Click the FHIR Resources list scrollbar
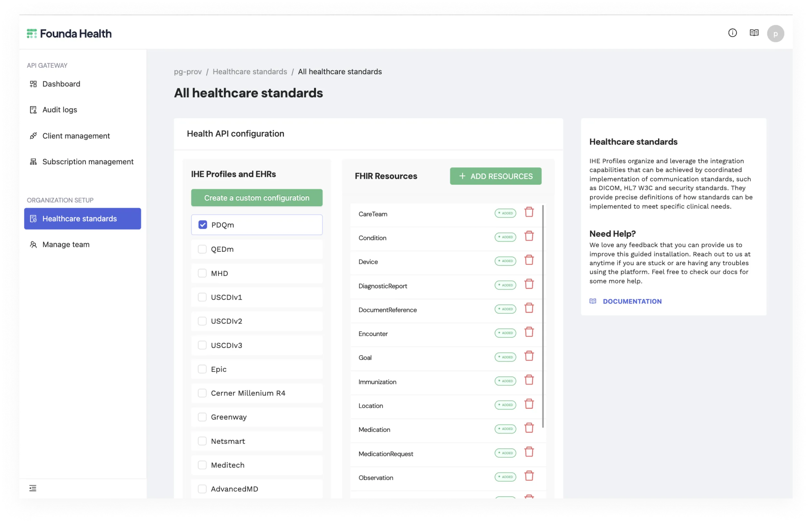The image size is (812, 523). coord(543,316)
